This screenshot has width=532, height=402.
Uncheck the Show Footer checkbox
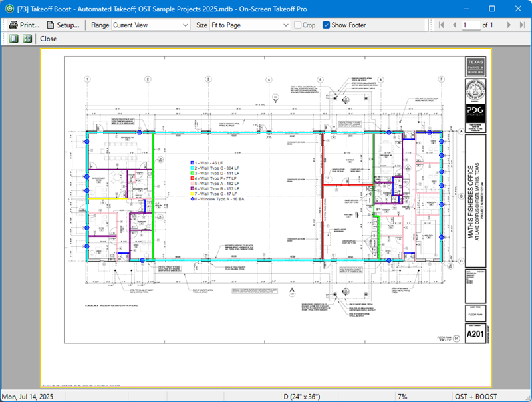[x=326, y=25]
